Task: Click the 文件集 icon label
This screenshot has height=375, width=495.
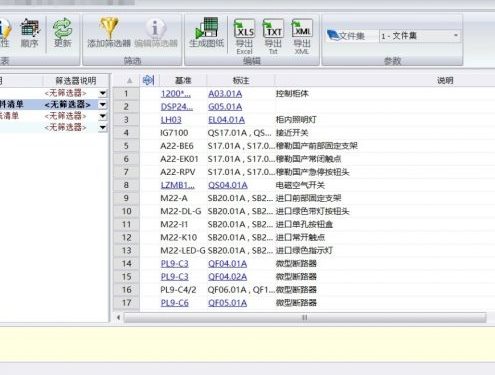Action: [x=345, y=35]
